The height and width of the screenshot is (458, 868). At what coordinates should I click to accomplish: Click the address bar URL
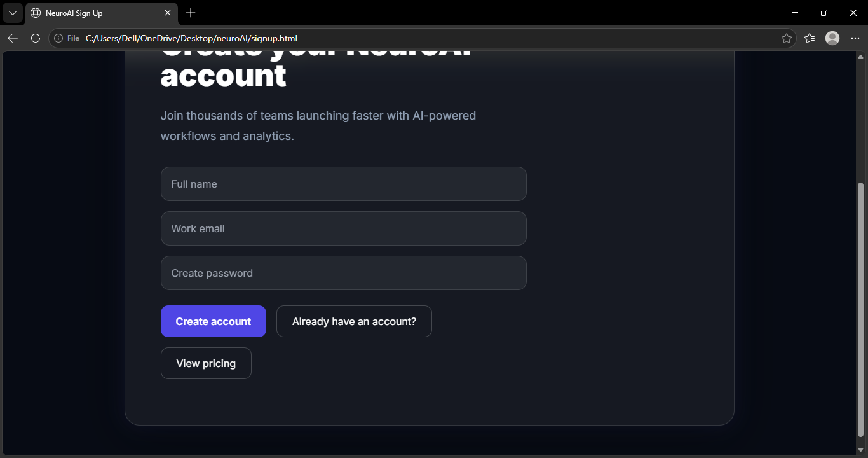(191, 38)
